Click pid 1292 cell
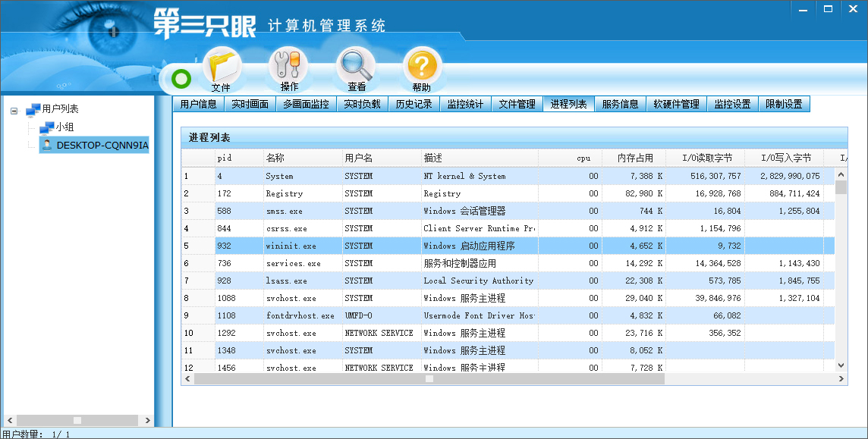The height and width of the screenshot is (439, 868). click(239, 333)
